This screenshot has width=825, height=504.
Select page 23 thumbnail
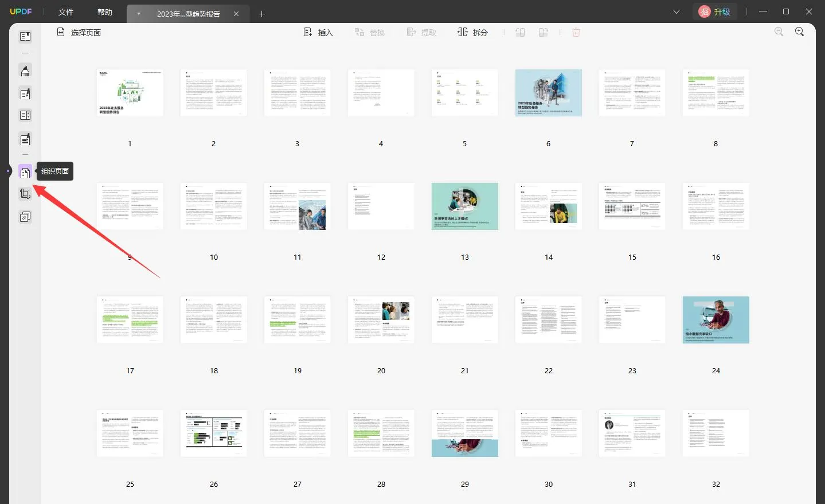(x=632, y=320)
